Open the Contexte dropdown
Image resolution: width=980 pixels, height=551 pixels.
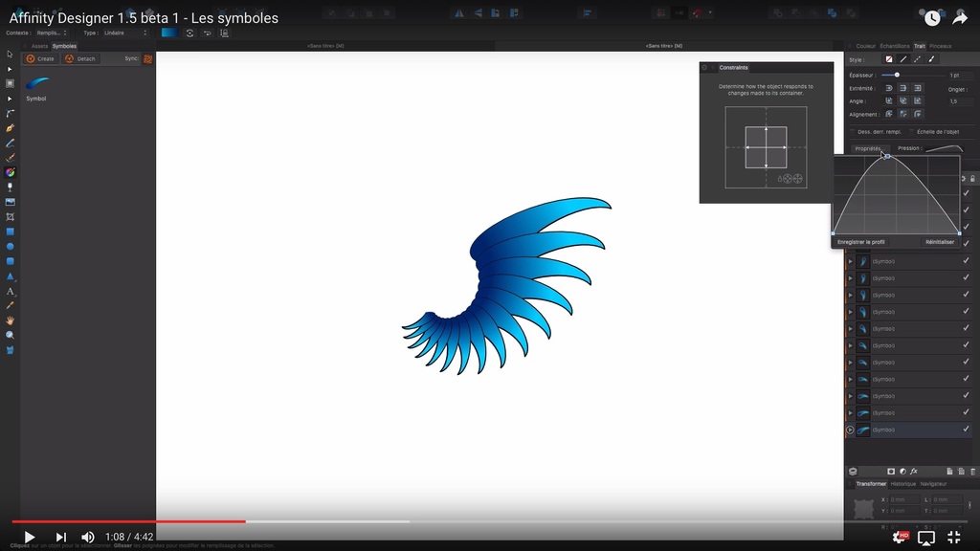(x=52, y=33)
